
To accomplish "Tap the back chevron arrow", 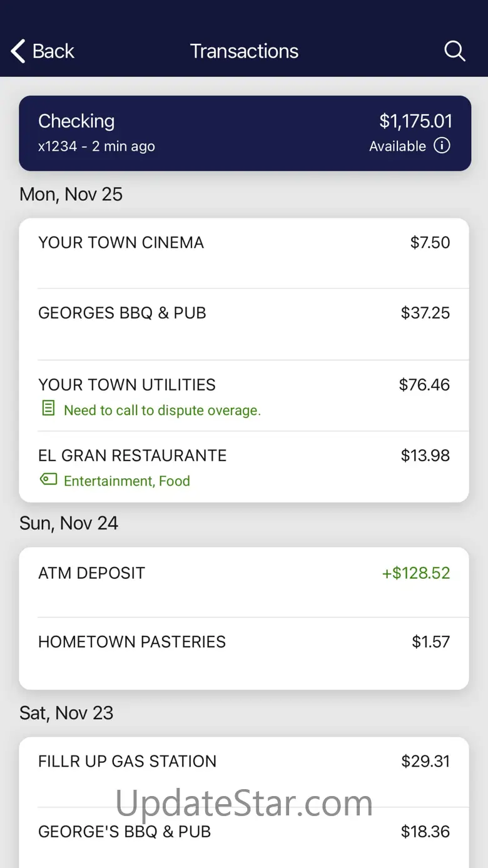I will pyautogui.click(x=18, y=51).
